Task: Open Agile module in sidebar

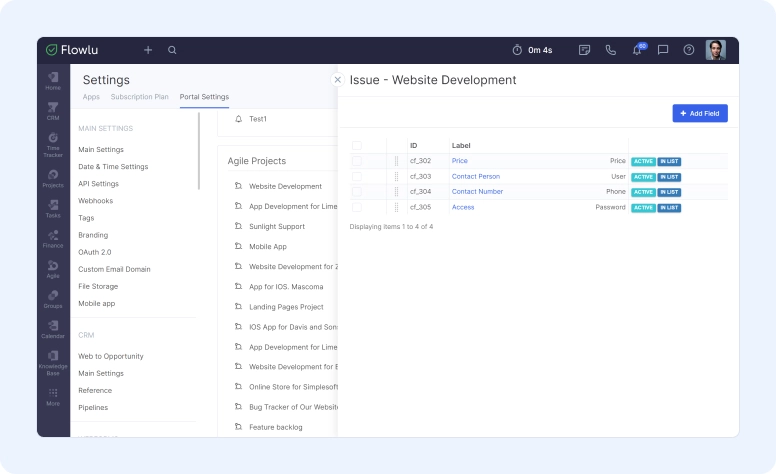Action: click(x=53, y=269)
